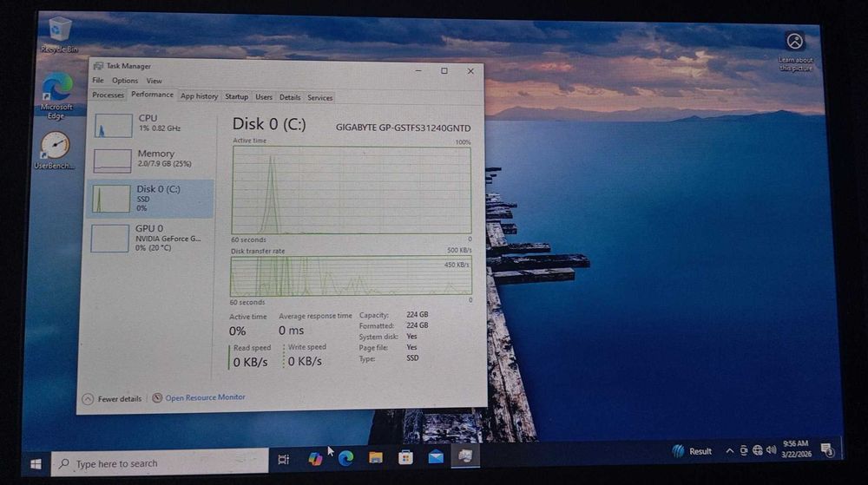Click in the 'Type here to search' box
The width and height of the screenshot is (868, 485).
click(160, 463)
